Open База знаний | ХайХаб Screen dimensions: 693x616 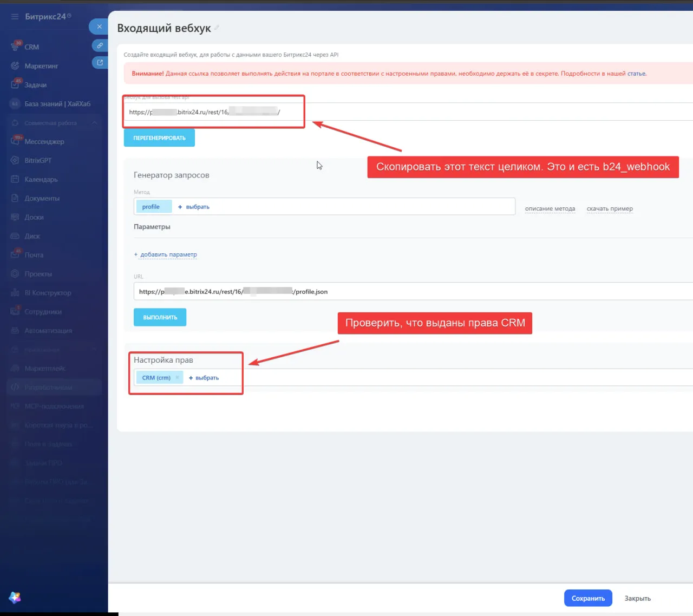57,104
